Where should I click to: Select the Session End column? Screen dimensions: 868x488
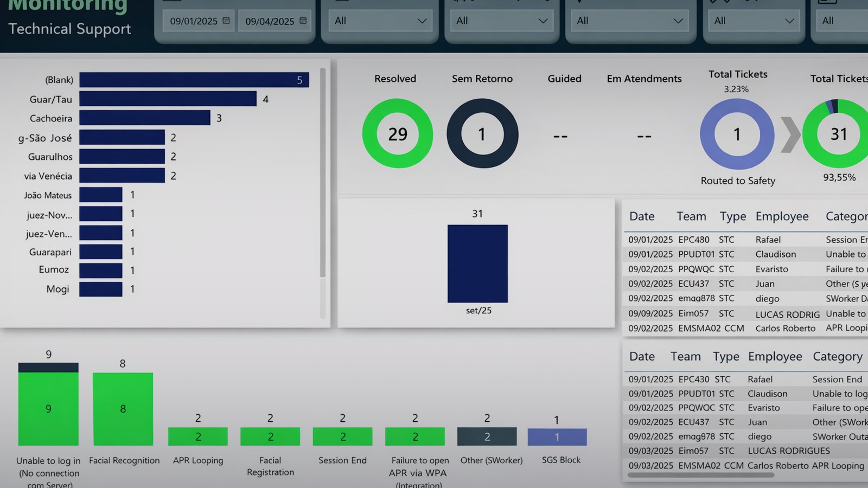(x=343, y=436)
